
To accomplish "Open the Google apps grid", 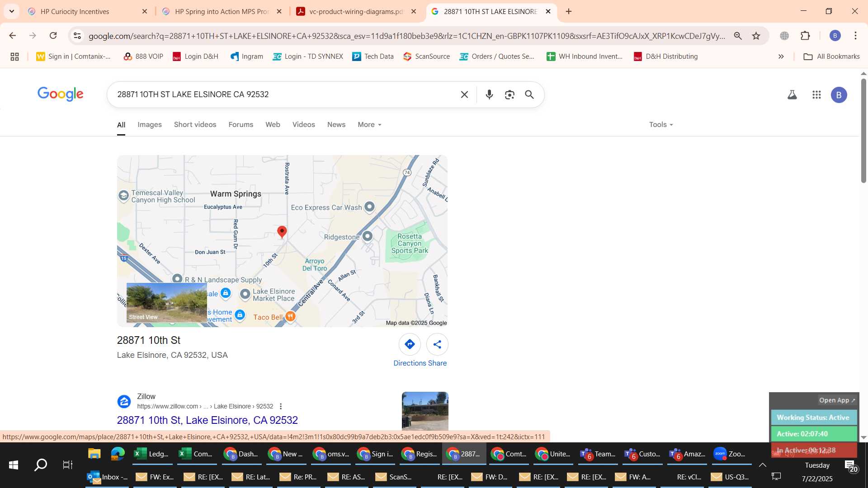I will click(x=816, y=95).
